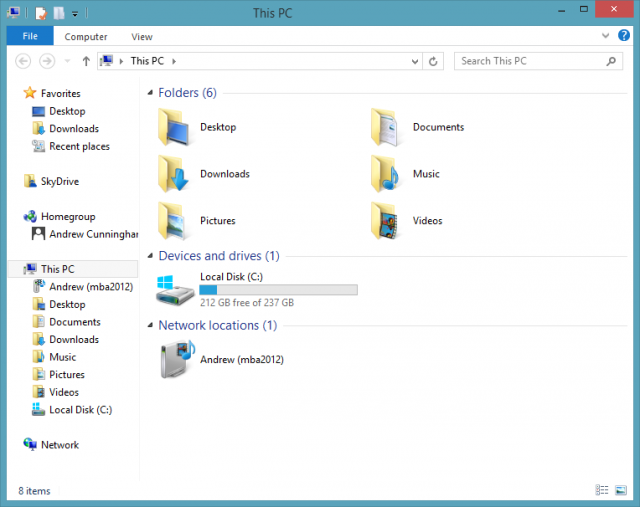Screen dimensions: 640x507
Task: Click the Local Disk (C:) usage bar
Action: coord(278,290)
